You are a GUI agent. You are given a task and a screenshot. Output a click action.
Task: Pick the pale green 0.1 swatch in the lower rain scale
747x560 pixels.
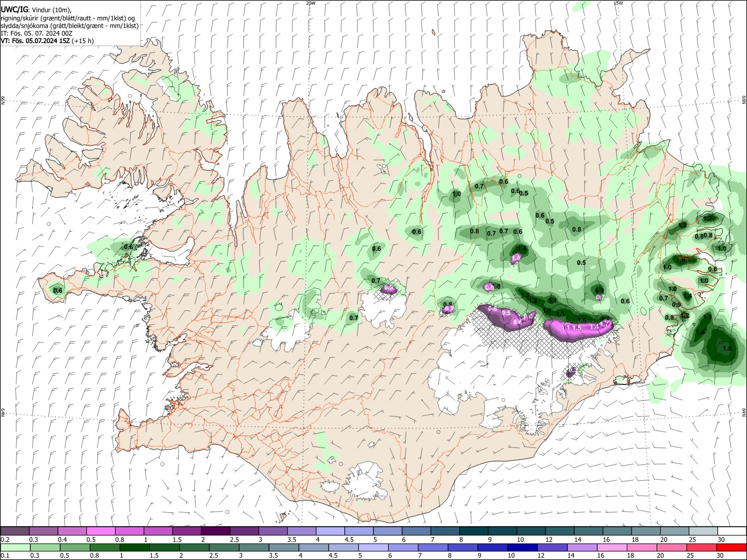(x=15, y=547)
